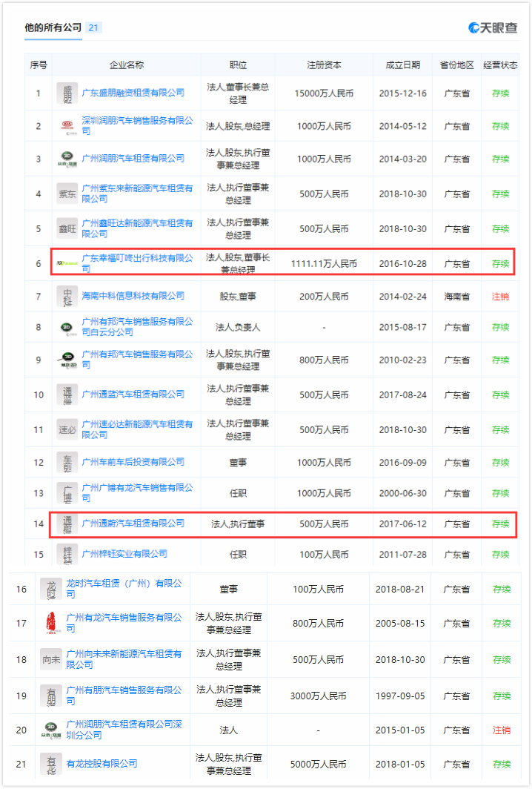Click the 企业名称 column header
Viewport: 532px width, 789px height.
[x=126, y=65]
